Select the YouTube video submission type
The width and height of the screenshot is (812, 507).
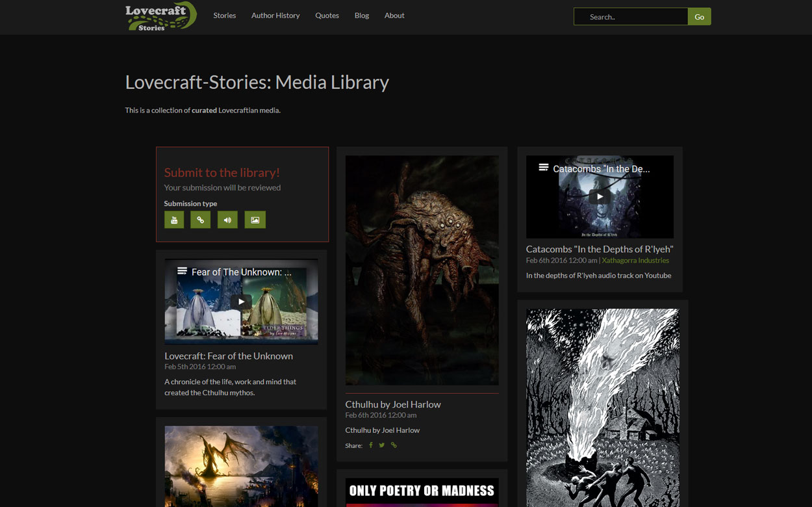174,220
